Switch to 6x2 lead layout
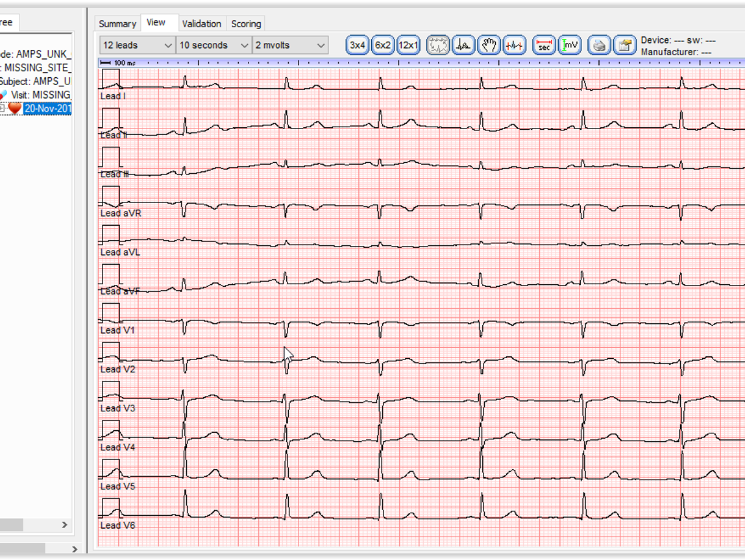Image resolution: width=745 pixels, height=560 pixels. coord(383,45)
